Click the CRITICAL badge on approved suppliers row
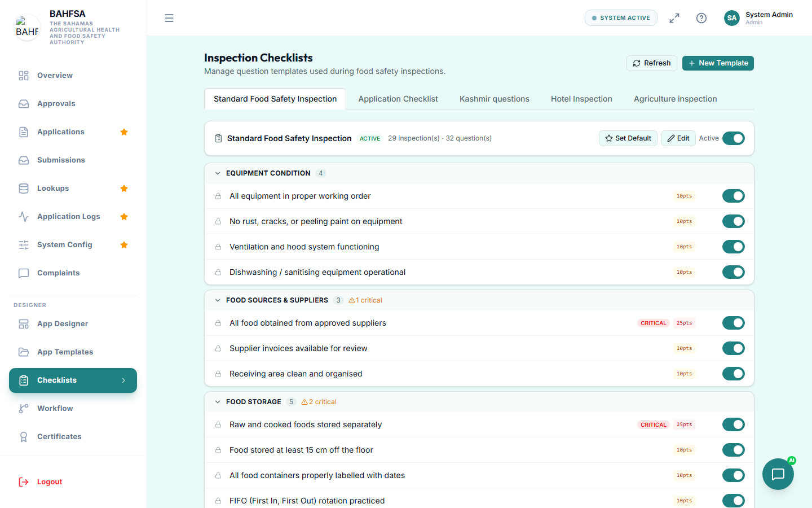This screenshot has height=508, width=812. pos(654,323)
